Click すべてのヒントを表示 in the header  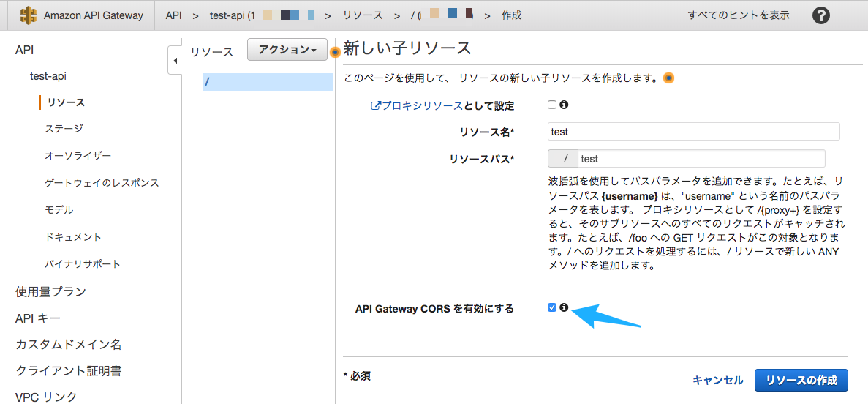click(739, 15)
